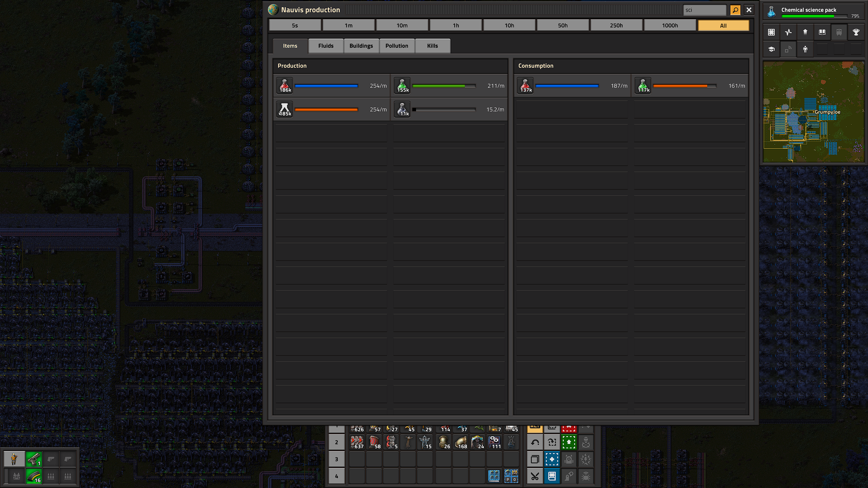Select big electric pole stack of 15

pyautogui.click(x=425, y=442)
